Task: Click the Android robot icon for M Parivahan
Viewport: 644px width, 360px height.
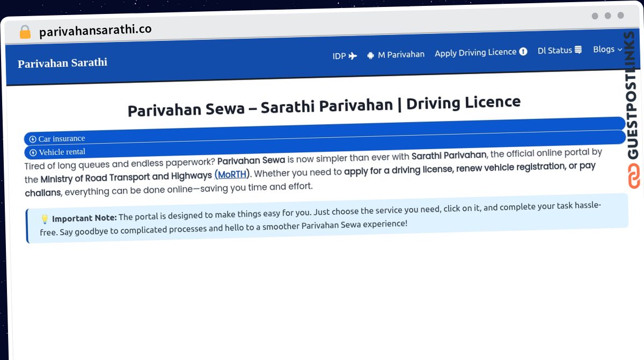Action: coord(371,55)
